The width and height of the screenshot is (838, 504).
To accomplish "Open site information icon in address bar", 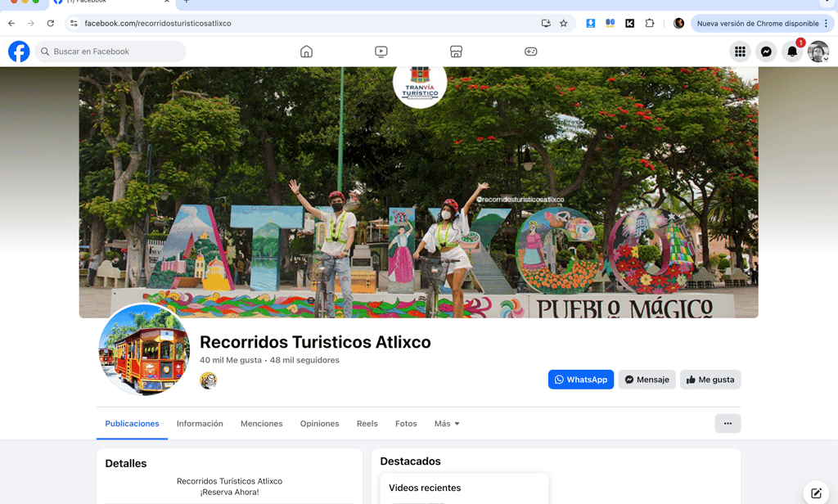I will [x=74, y=23].
